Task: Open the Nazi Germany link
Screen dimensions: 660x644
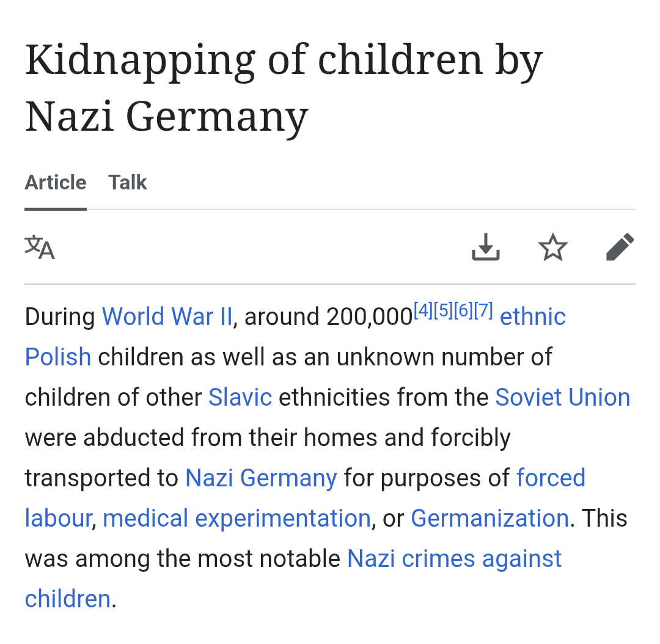Action: click(x=261, y=478)
